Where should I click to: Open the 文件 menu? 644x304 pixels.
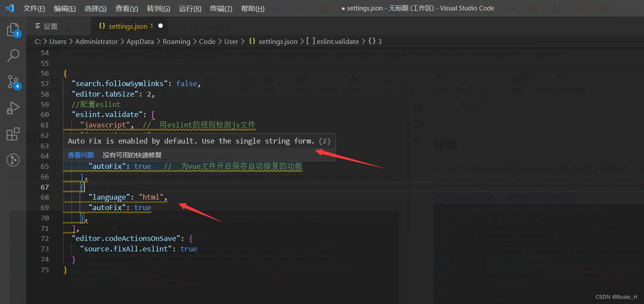click(34, 8)
